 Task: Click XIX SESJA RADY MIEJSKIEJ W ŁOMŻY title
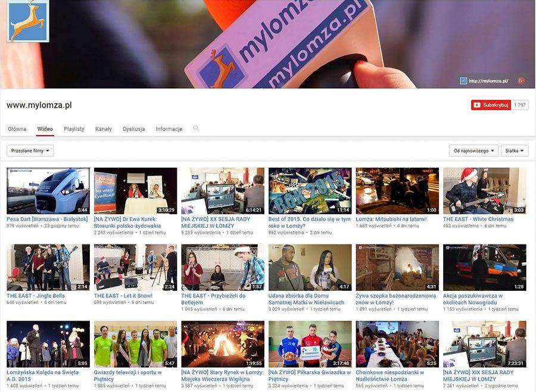click(478, 375)
